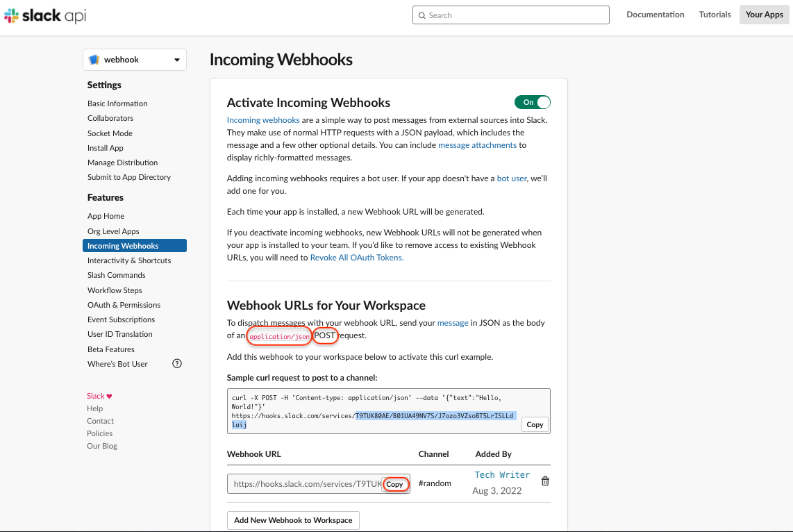Go to Slash Commands
Image resolution: width=793 pixels, height=532 pixels.
coord(117,275)
